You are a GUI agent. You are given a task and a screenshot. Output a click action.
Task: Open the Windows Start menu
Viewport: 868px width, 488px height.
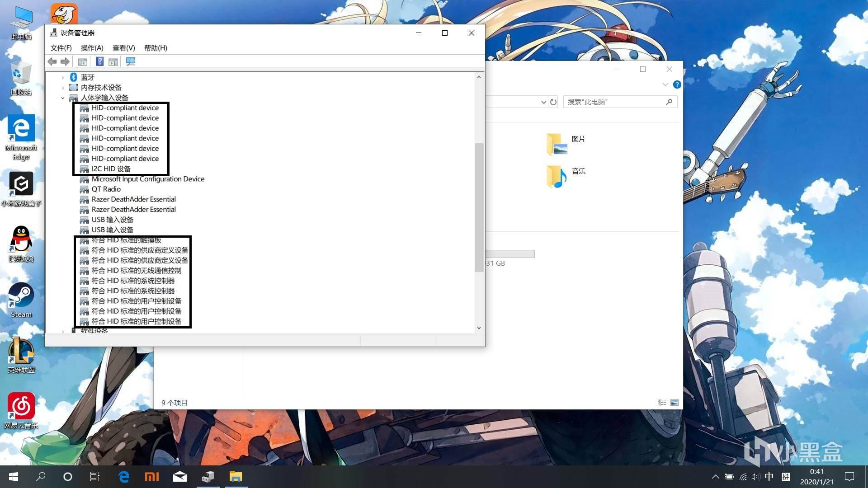pyautogui.click(x=14, y=477)
